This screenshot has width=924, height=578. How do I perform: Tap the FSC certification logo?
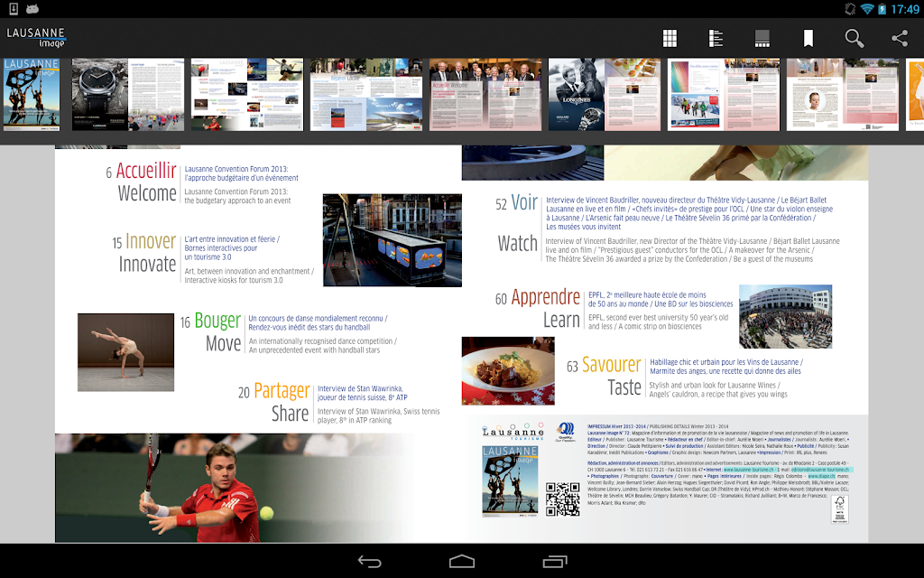[840, 509]
